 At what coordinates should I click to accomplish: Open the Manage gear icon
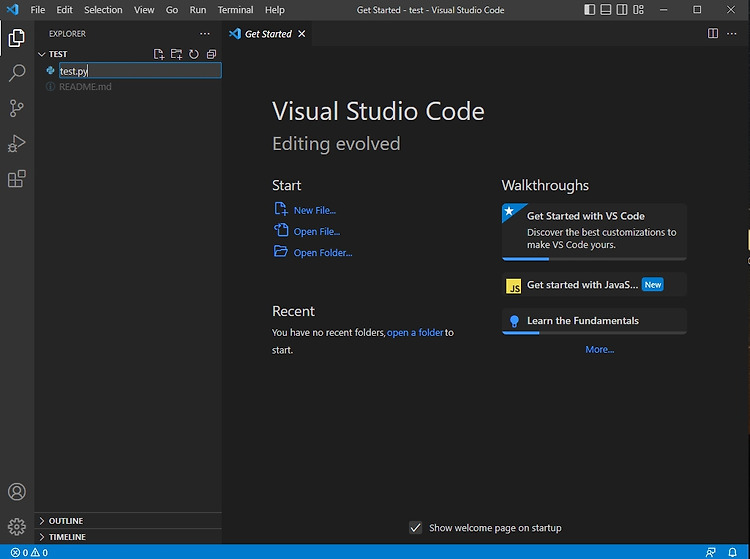(x=17, y=526)
